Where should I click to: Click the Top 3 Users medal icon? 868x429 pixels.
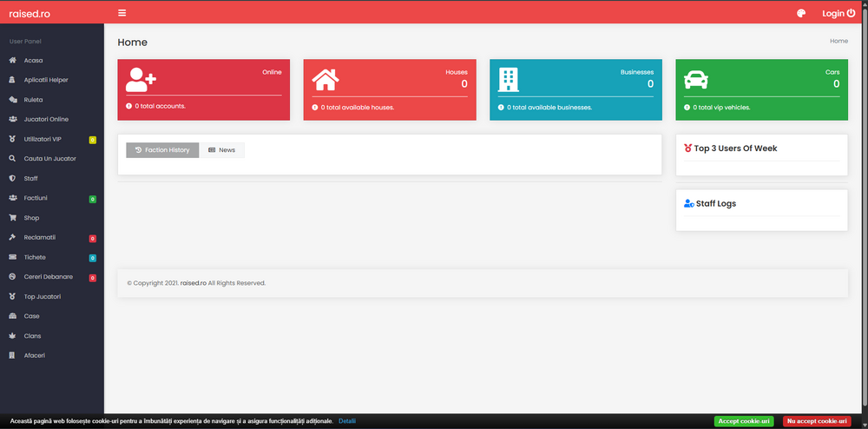coord(688,148)
